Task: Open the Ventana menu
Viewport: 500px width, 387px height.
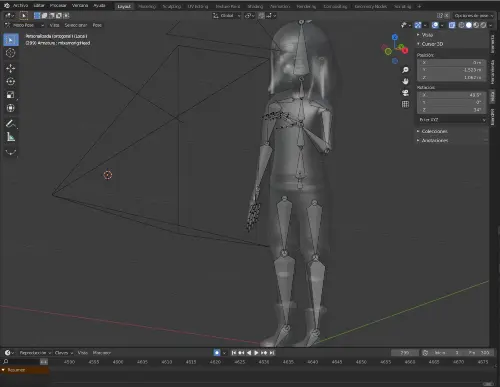Action: point(80,6)
